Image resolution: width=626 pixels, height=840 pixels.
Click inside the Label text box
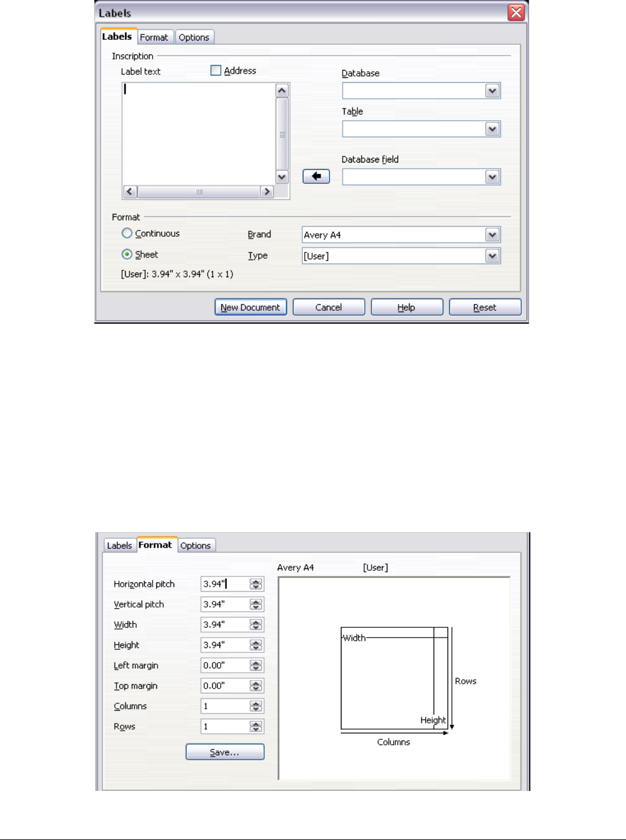click(199, 134)
